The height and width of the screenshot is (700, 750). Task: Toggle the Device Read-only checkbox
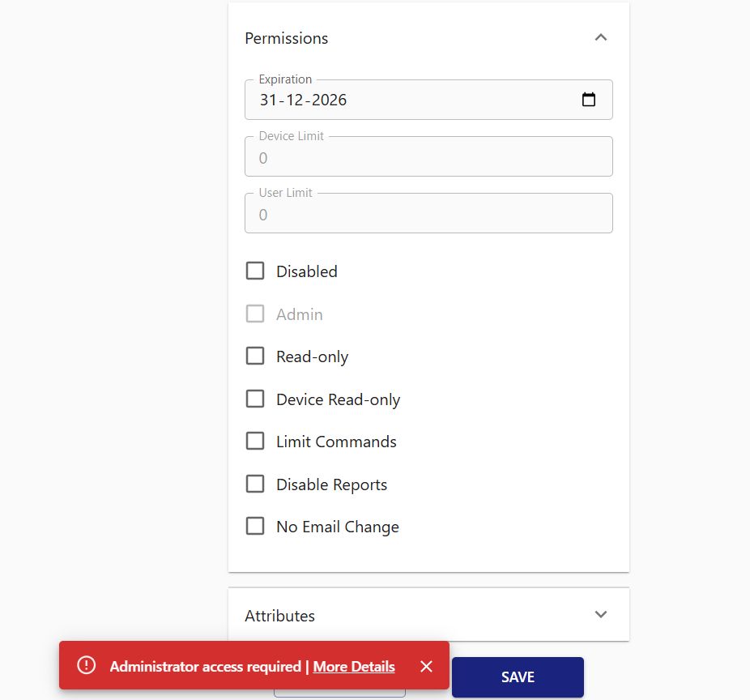(255, 399)
